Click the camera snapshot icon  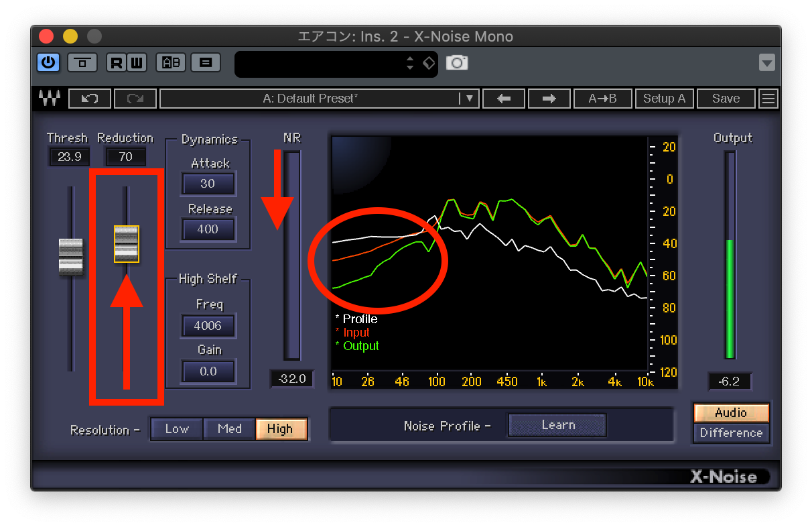coord(458,62)
